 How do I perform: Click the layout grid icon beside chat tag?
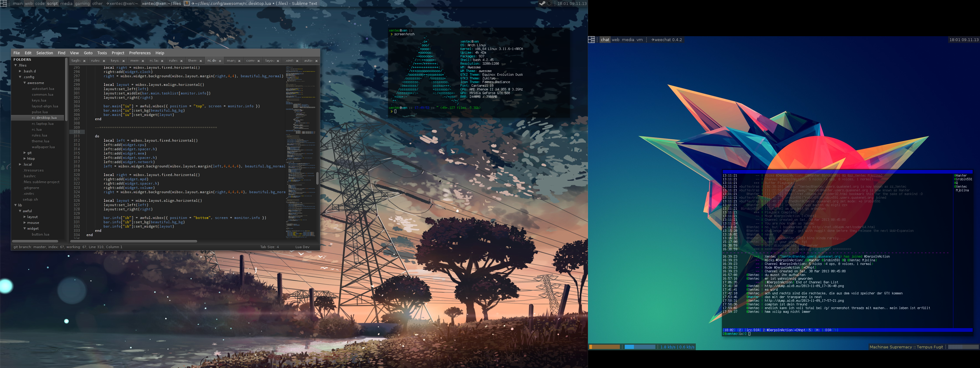point(591,40)
